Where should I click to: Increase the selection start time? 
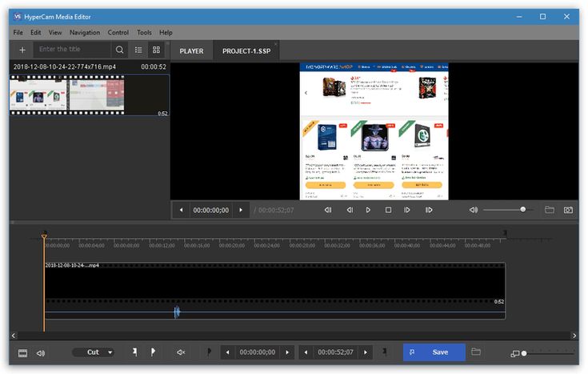[x=287, y=352]
